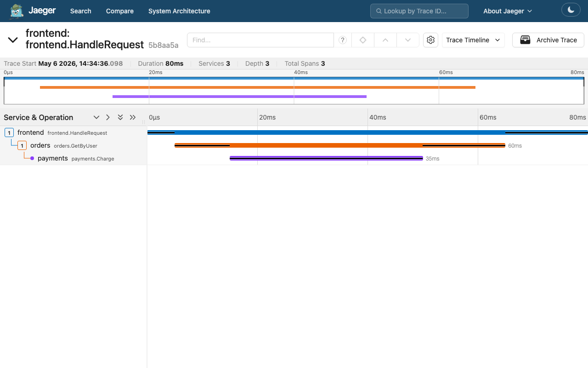Click the 60ms orders duration label
Viewport: 588px width, 368px height.
[x=515, y=146]
